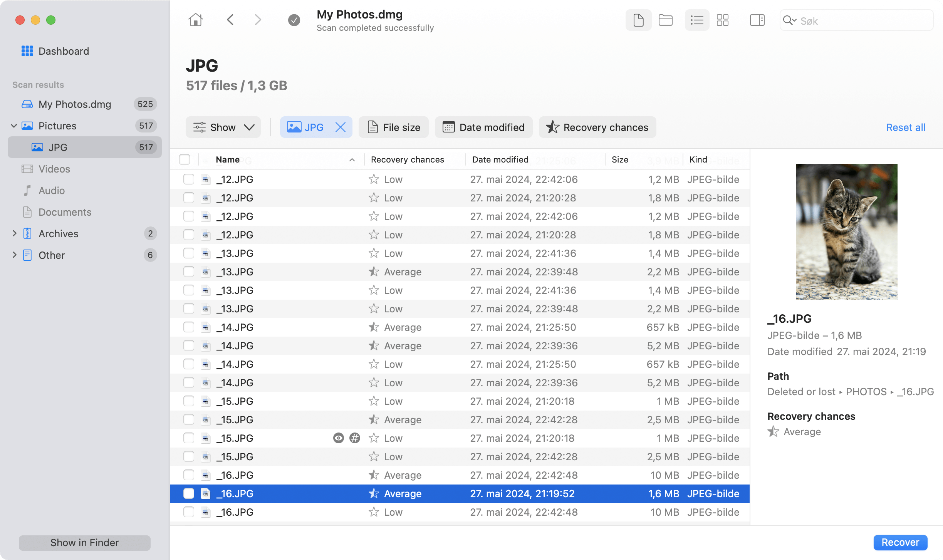This screenshot has height=560, width=943.
Task: Click Reset all filters link
Action: point(906,127)
